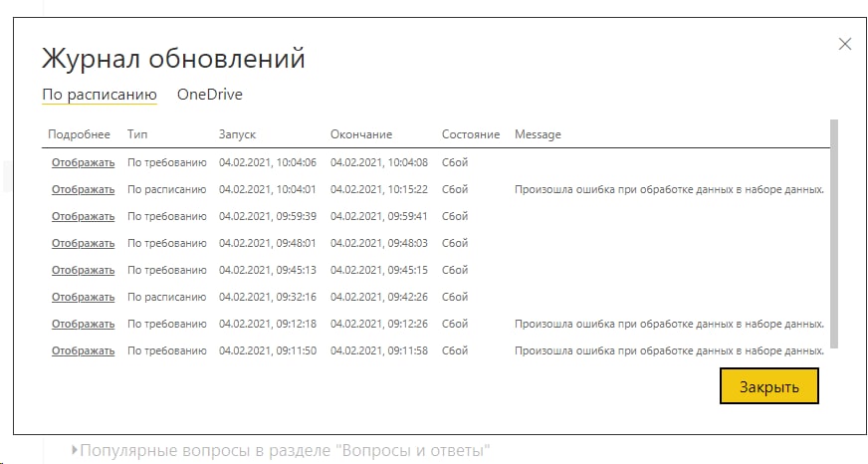Open details for the 10:04:06 refresh row

click(x=83, y=162)
